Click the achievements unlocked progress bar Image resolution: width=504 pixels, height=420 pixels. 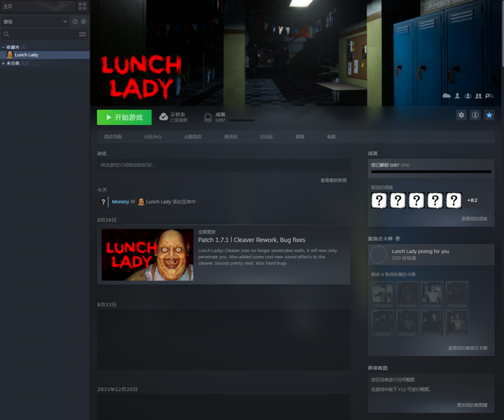pyautogui.click(x=431, y=172)
